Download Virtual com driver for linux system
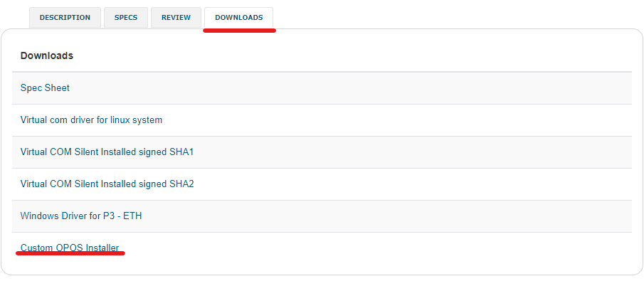 (x=91, y=120)
